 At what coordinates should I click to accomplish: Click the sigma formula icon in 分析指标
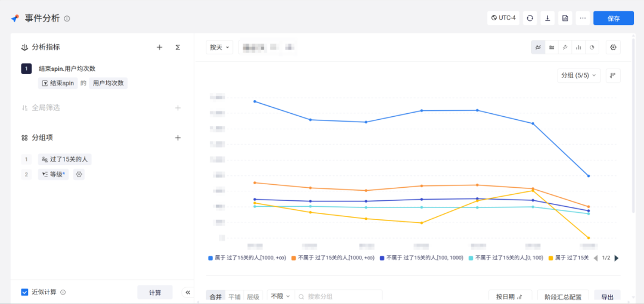(178, 47)
